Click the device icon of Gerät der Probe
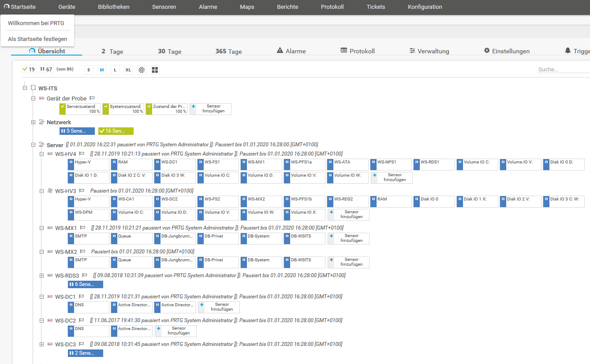Image resolution: width=590 pixels, height=364 pixels. click(41, 98)
